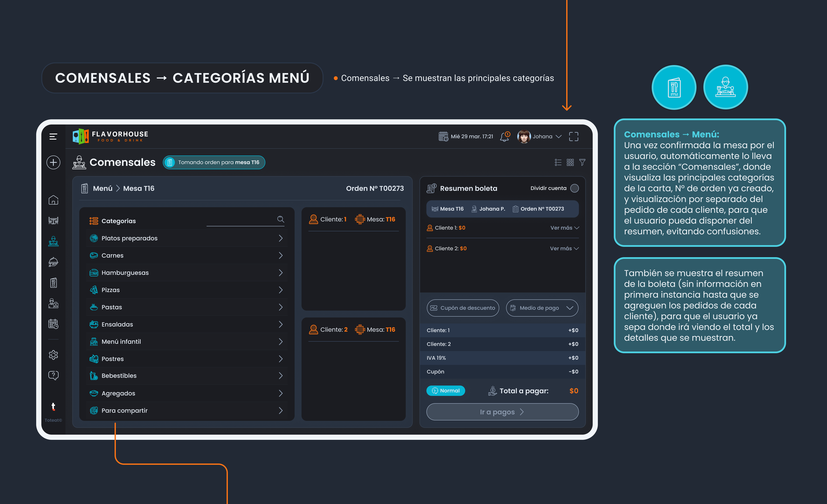Enter fullscreen with the expand icon

tap(574, 137)
